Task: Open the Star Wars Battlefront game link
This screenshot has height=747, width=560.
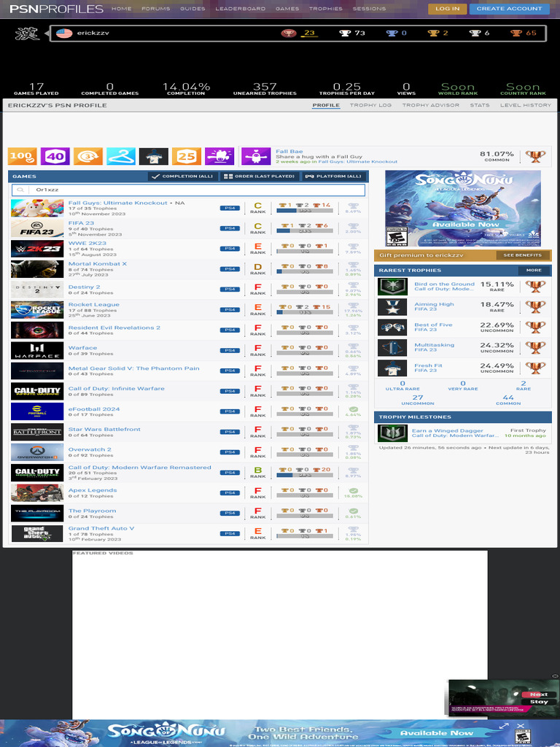Action: point(104,429)
